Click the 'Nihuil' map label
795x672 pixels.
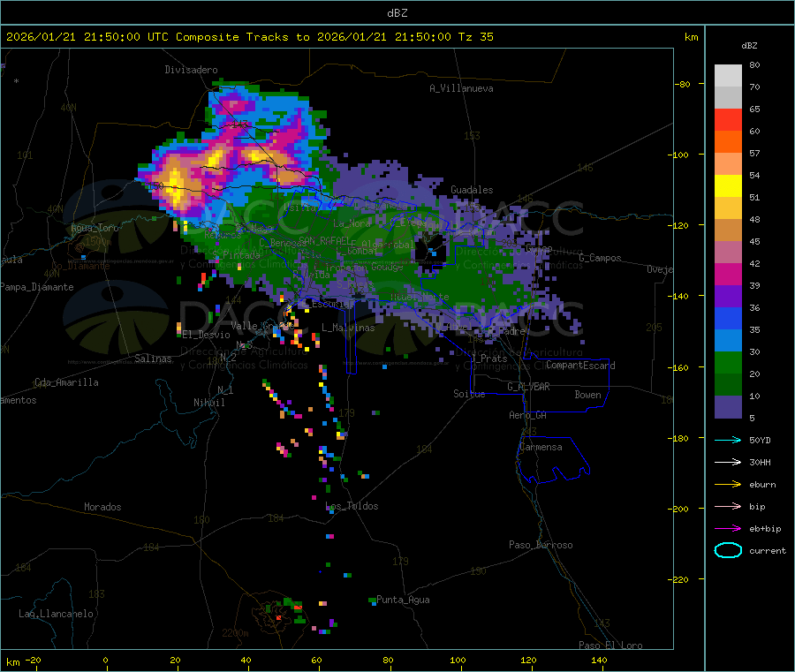click(x=208, y=403)
